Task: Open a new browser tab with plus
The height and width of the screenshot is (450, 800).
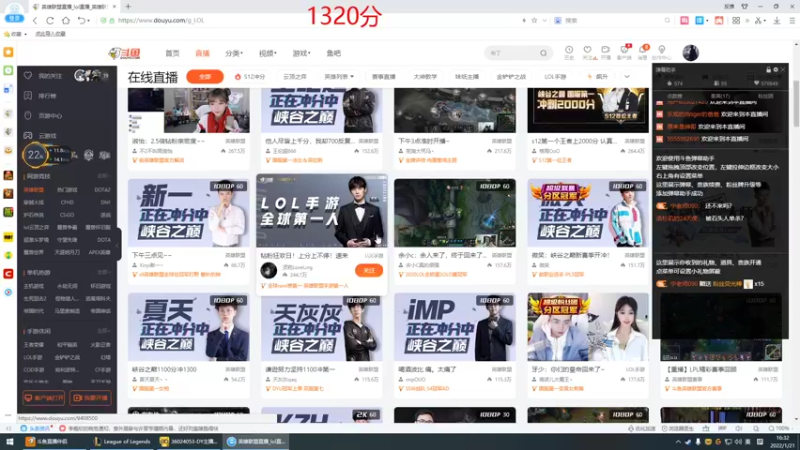Action: click(x=128, y=7)
